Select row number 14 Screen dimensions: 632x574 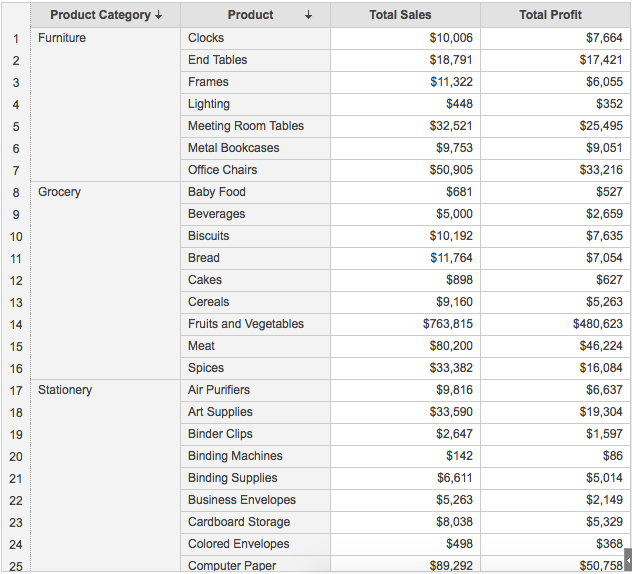click(16, 324)
